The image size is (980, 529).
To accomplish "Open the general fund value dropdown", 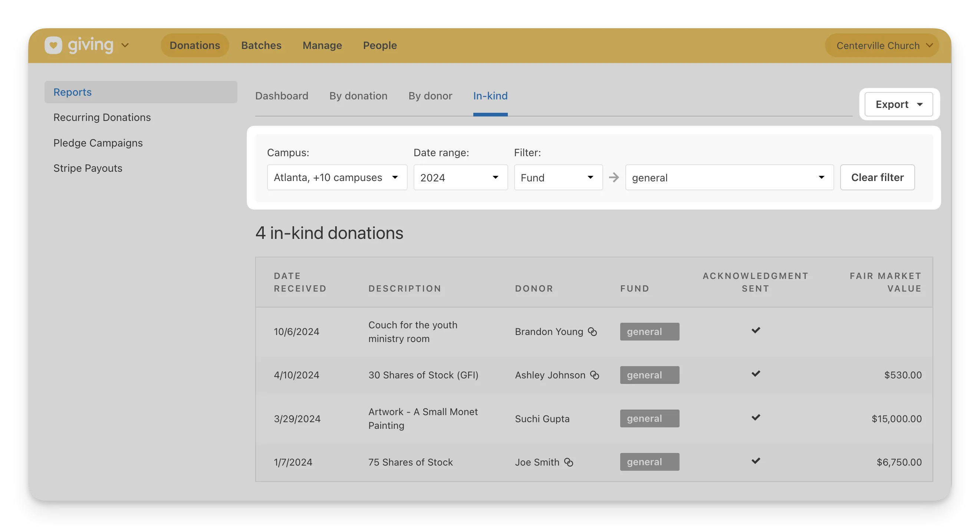I will 729,177.
